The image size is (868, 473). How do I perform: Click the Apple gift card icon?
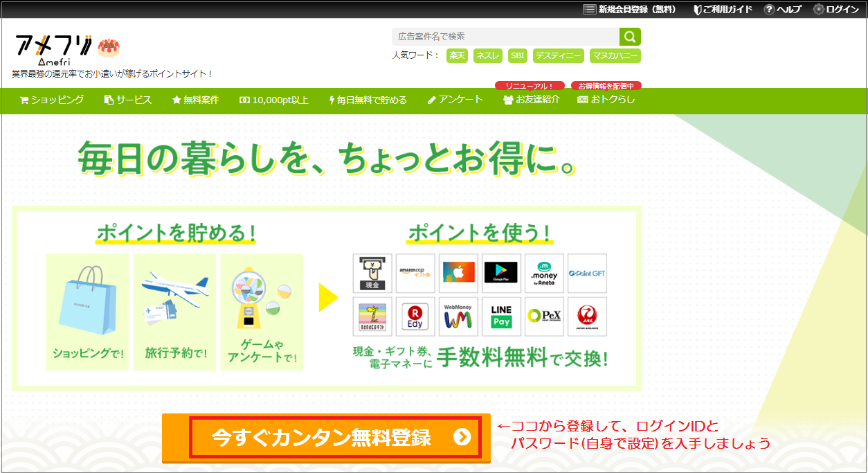point(458,274)
